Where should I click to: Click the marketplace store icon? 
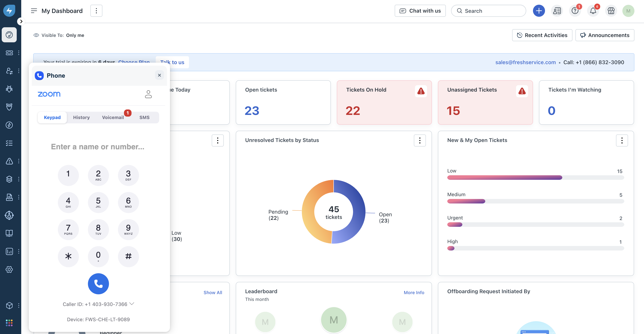click(611, 11)
